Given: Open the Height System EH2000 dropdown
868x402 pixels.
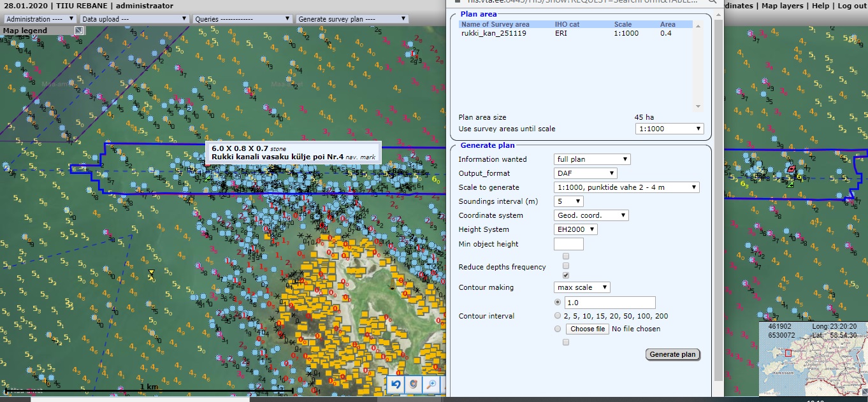Looking at the screenshot, I should point(575,229).
